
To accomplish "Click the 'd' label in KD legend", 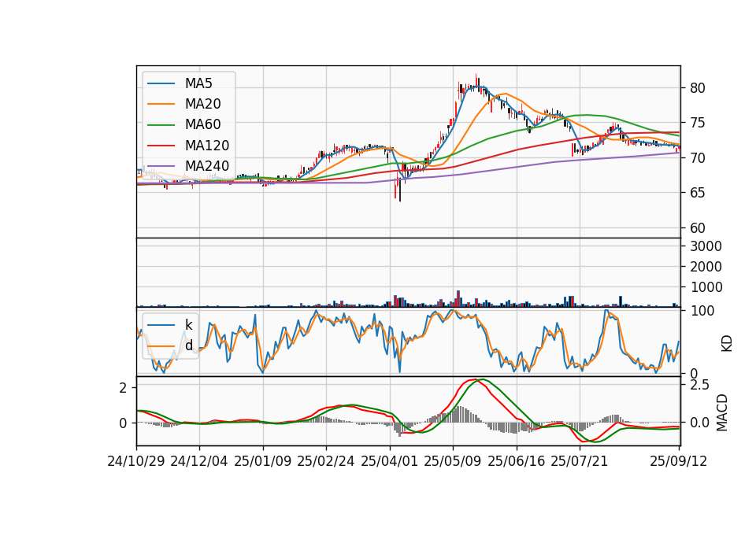I will (188, 345).
